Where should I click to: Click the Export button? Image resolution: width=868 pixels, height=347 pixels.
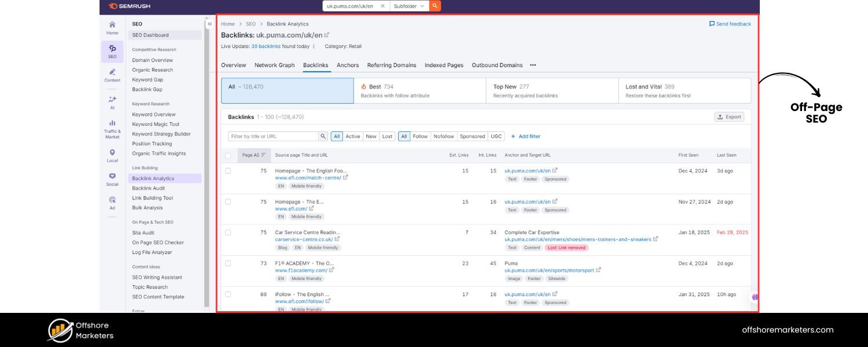tap(729, 117)
